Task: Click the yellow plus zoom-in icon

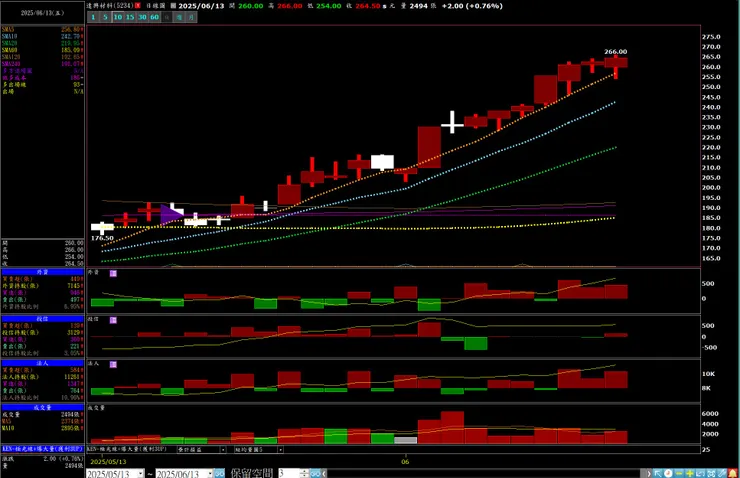Action: [690, 473]
